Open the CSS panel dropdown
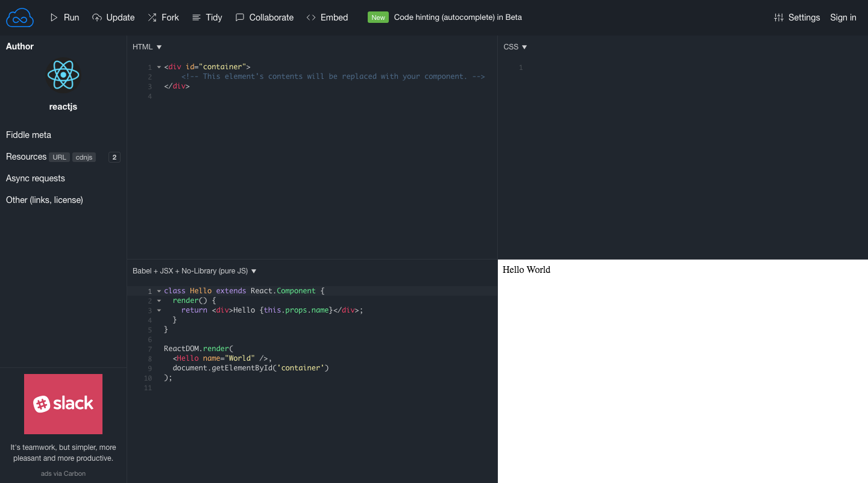868x483 pixels. (x=524, y=46)
